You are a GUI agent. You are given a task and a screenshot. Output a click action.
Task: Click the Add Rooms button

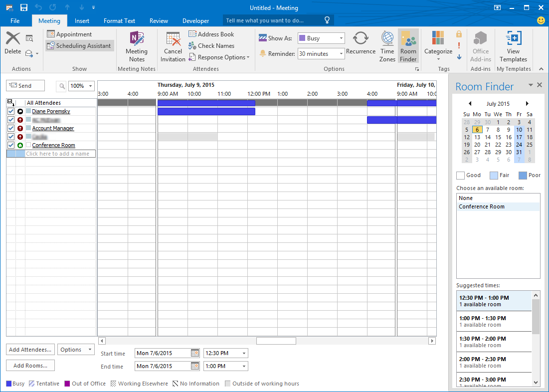tap(30, 365)
